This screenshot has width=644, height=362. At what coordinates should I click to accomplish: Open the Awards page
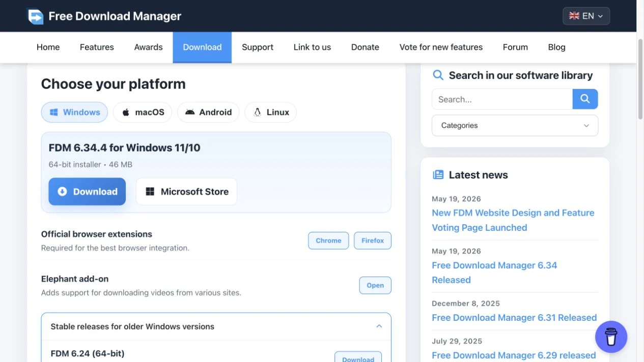148,47
